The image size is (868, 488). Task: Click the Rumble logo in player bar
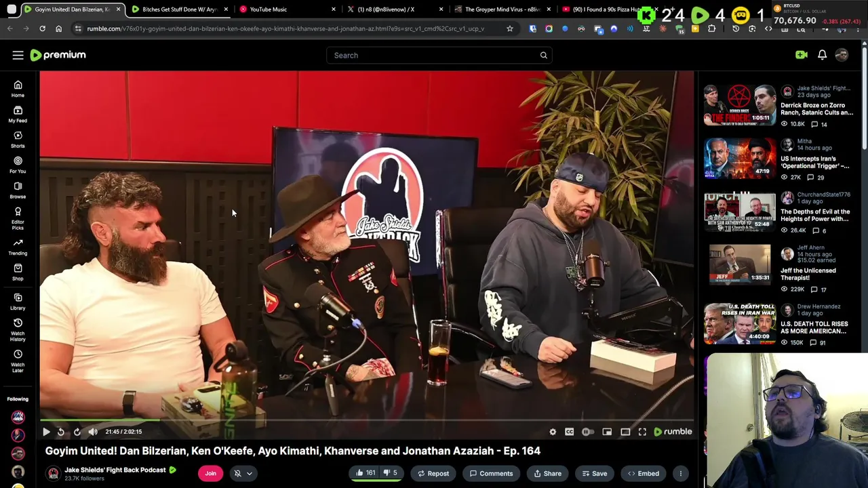pyautogui.click(x=673, y=432)
